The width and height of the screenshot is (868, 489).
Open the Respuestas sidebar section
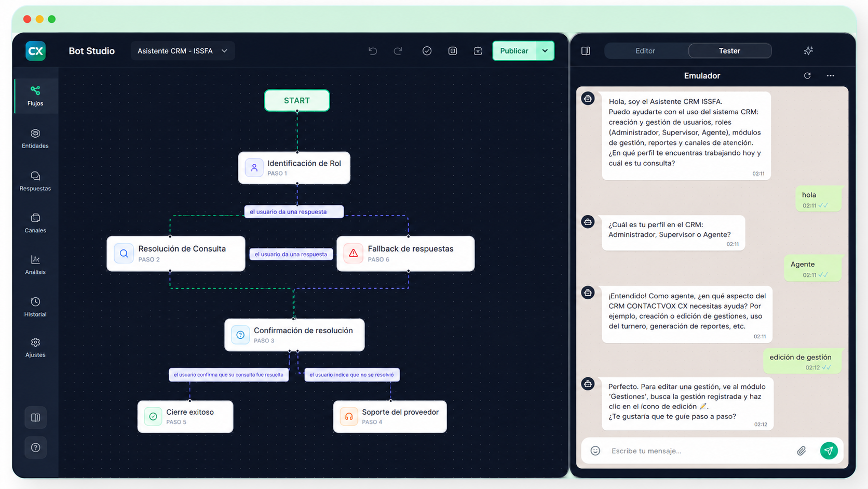[35, 181]
